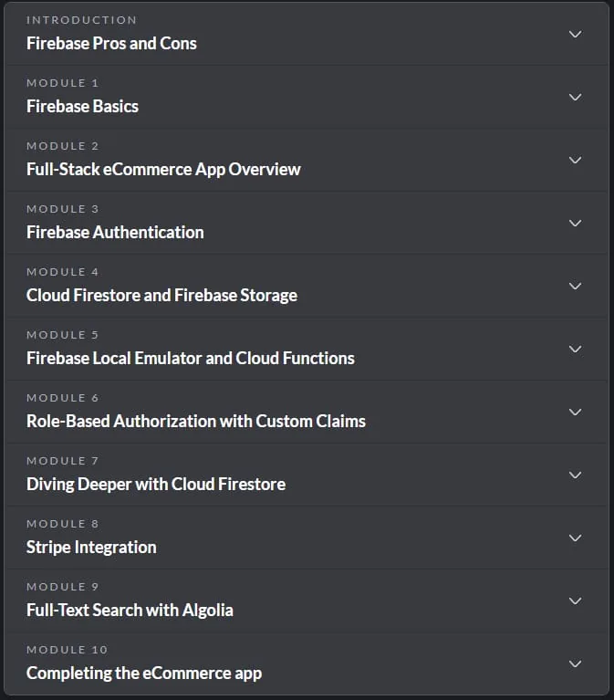Expand Module 10 chevron arrow

point(575,663)
